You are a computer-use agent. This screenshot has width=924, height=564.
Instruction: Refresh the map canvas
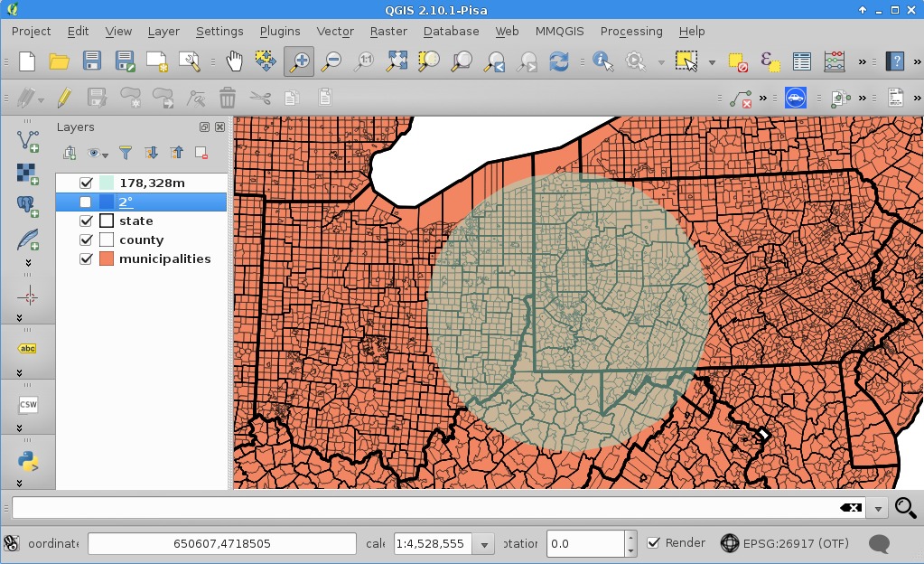click(559, 61)
